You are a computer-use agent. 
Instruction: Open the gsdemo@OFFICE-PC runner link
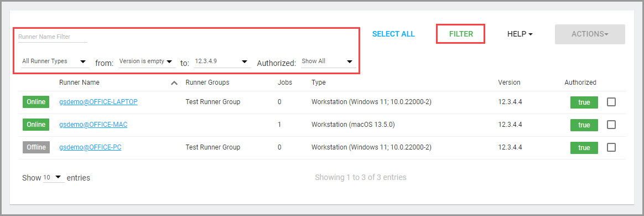pyautogui.click(x=90, y=147)
